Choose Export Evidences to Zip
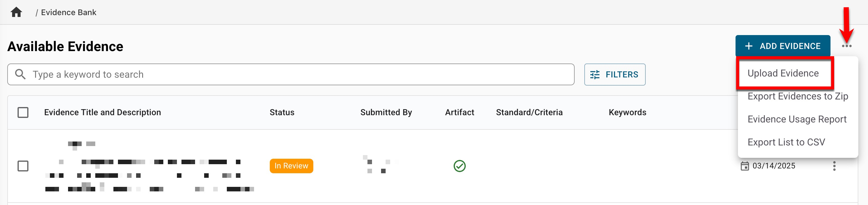 click(797, 96)
